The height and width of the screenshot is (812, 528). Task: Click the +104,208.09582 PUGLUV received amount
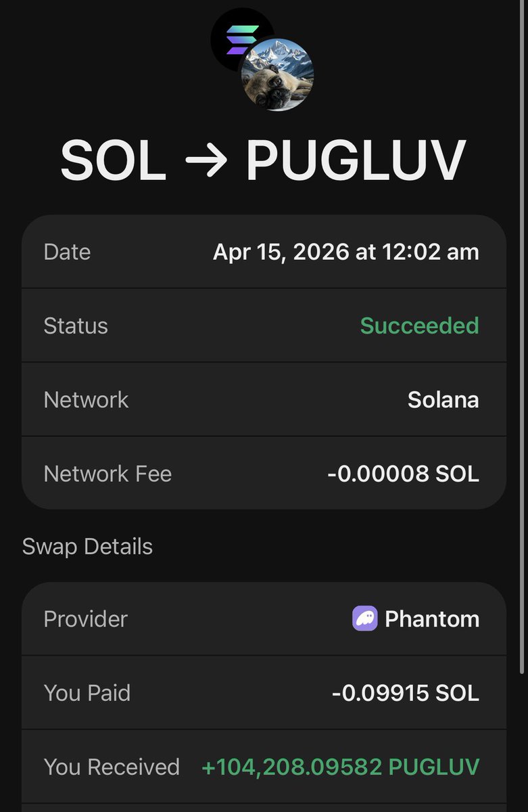[x=340, y=767]
